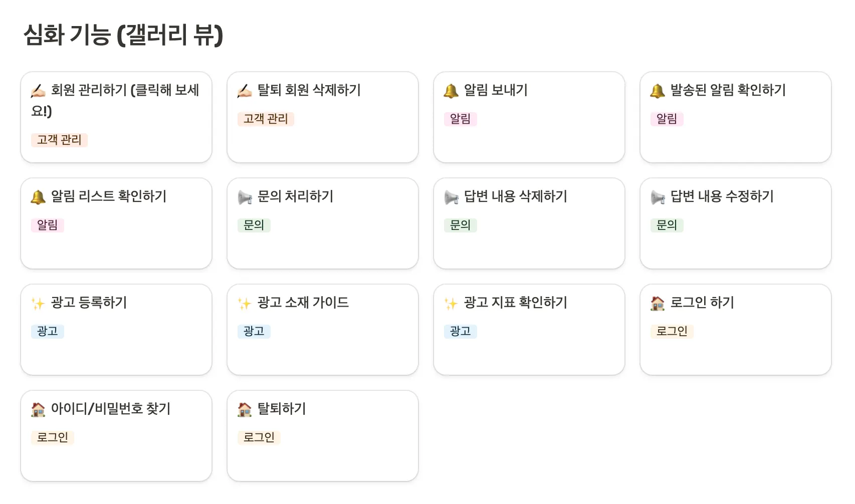Click the bell icon beside 알림 보내기
855x504 pixels.
tap(451, 91)
